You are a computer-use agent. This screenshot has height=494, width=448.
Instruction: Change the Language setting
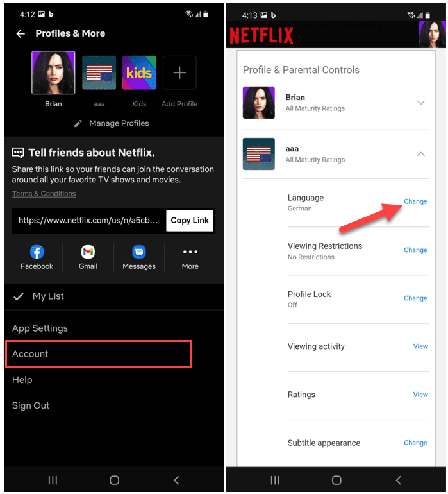coord(415,201)
